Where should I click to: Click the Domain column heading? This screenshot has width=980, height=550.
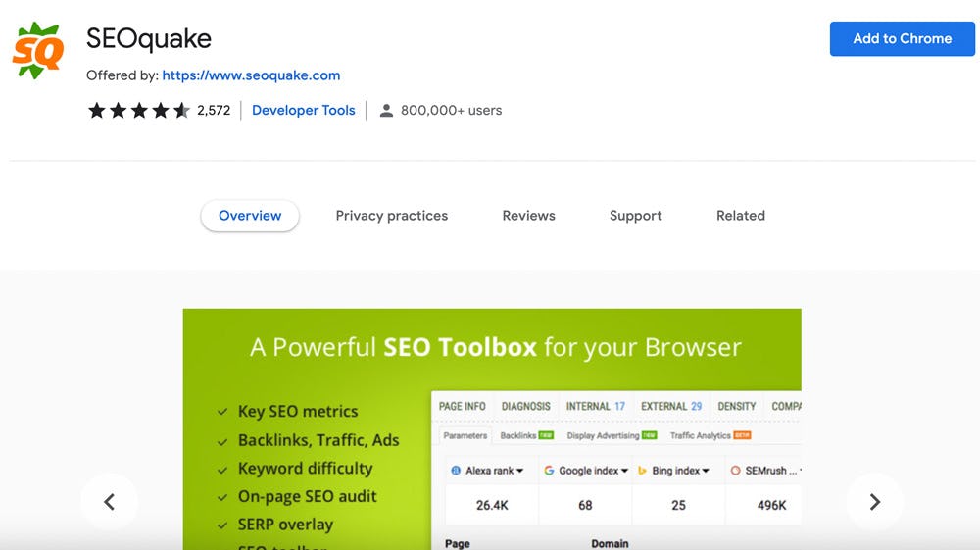pos(610,544)
